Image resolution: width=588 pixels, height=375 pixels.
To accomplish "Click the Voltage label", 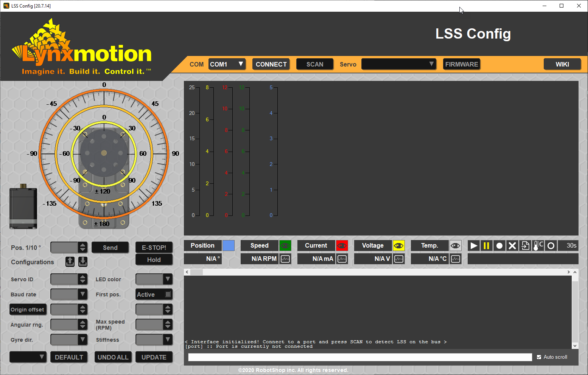I will [373, 246].
